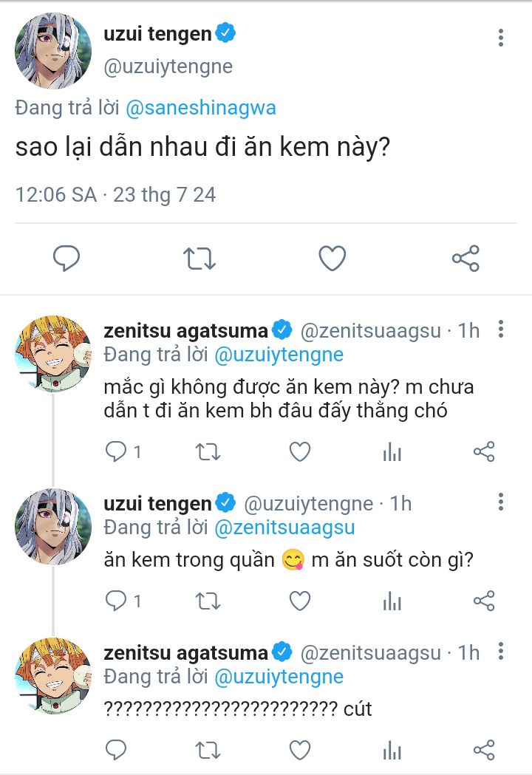The width and height of the screenshot is (532, 775).
Task: View analytics for zenitsu's 'cút' reply
Action: (392, 751)
